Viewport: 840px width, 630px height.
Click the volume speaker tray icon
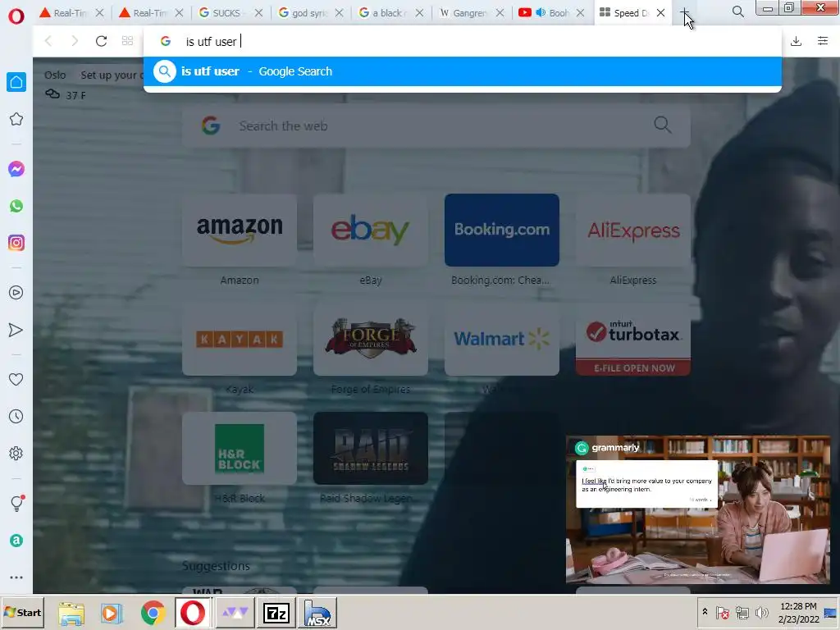pyautogui.click(x=761, y=612)
